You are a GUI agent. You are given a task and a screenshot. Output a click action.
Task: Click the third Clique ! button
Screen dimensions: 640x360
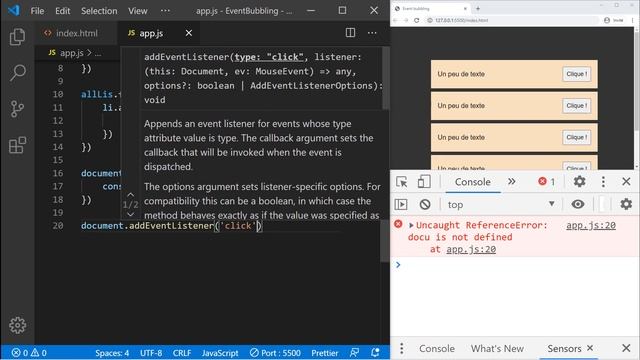[x=576, y=137]
